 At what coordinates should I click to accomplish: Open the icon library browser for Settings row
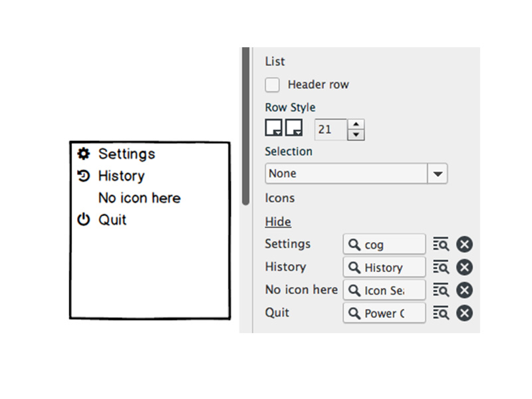(442, 244)
